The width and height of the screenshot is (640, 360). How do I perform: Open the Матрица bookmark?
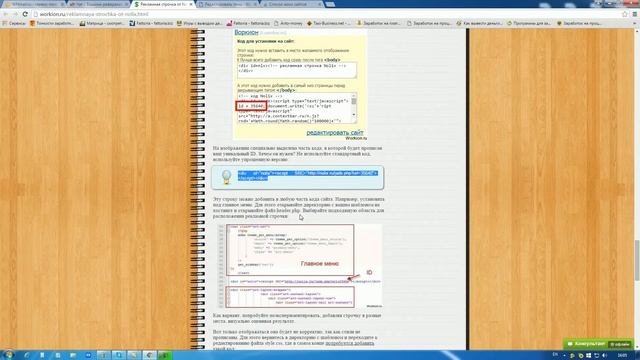[x=102, y=23]
